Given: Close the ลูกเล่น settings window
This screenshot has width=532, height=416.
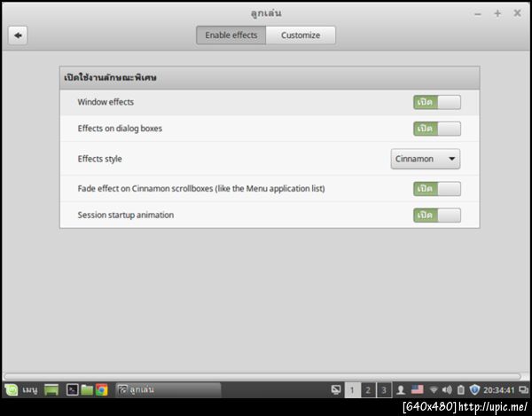Looking at the screenshot, I should click(x=518, y=13).
